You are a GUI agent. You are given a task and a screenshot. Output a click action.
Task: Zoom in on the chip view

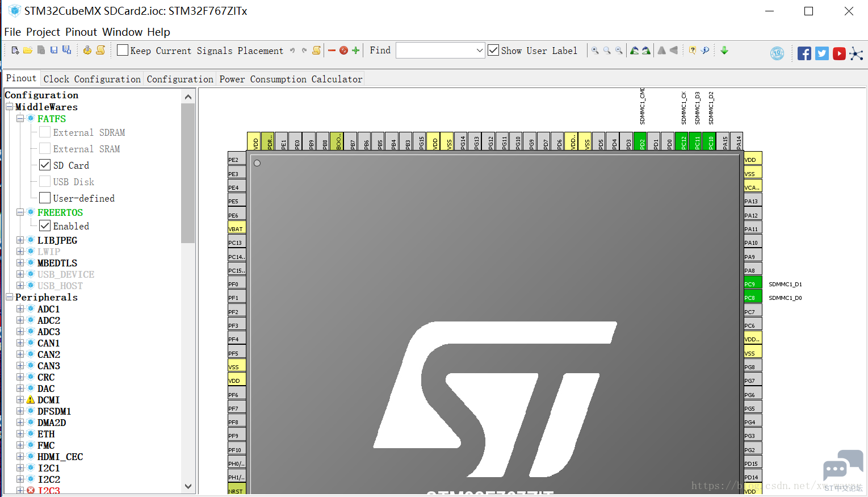tap(595, 51)
